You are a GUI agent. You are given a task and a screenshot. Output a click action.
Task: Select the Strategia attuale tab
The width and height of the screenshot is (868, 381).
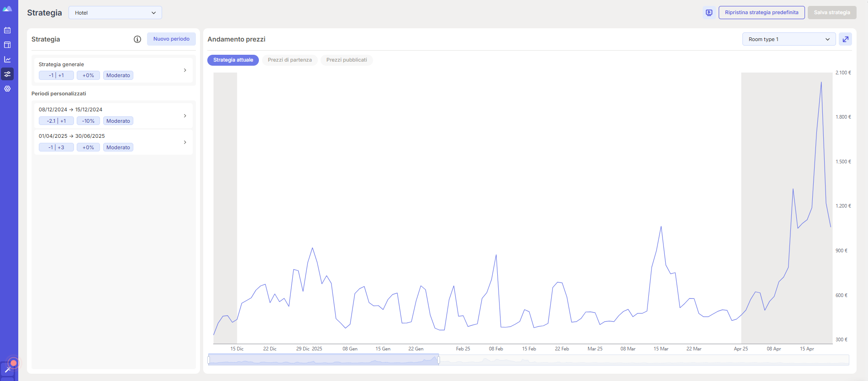pyautogui.click(x=233, y=60)
